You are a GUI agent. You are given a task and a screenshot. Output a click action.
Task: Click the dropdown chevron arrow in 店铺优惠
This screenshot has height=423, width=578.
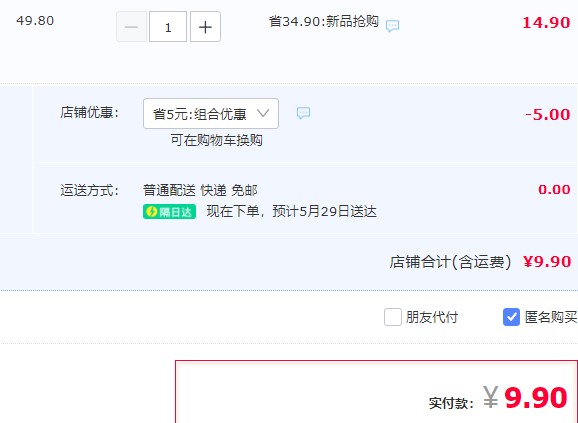263,113
